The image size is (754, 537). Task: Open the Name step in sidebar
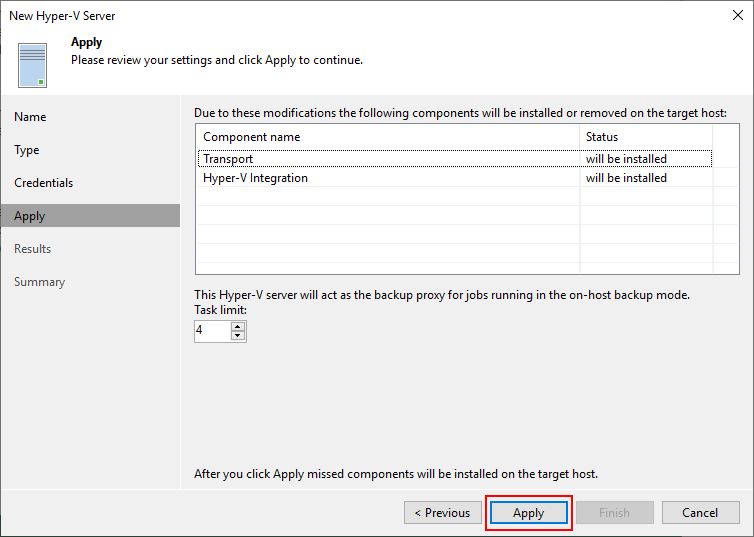(x=30, y=117)
